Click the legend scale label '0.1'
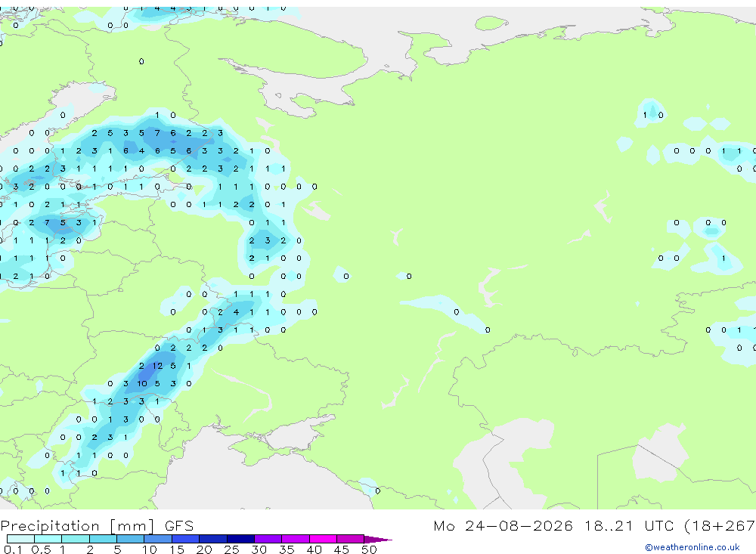Image resolution: width=756 pixels, height=554 pixels. (x=13, y=549)
